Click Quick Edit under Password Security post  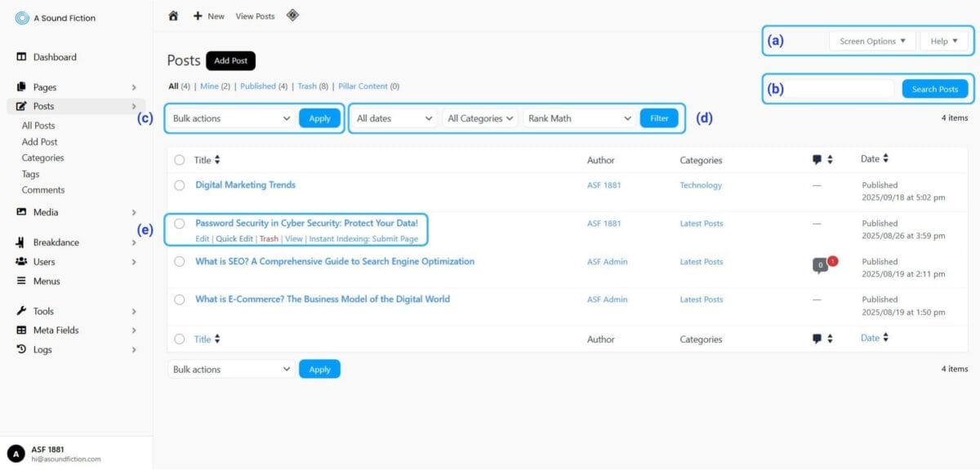(234, 239)
